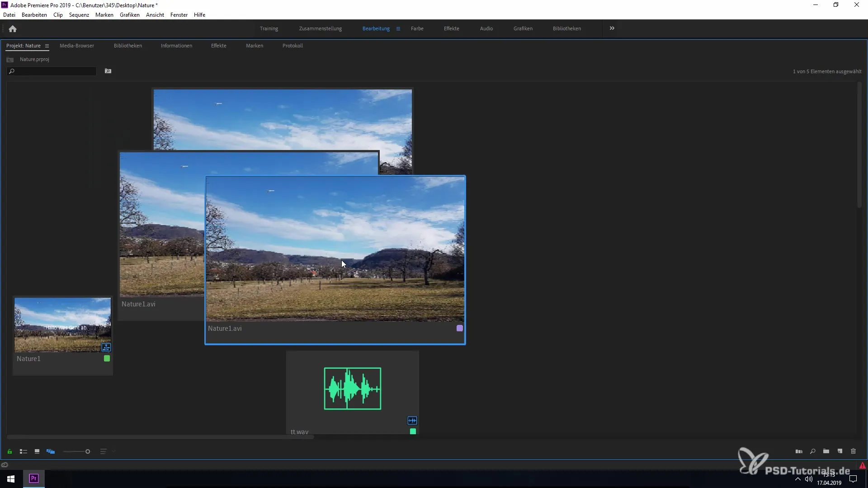Select the Nature1 sequence thumbnail

tap(62, 325)
